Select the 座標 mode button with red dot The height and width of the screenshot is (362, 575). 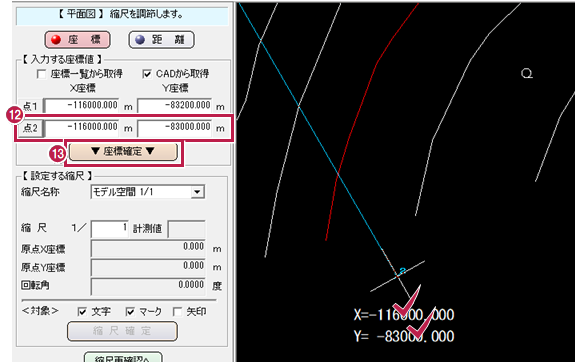77,40
